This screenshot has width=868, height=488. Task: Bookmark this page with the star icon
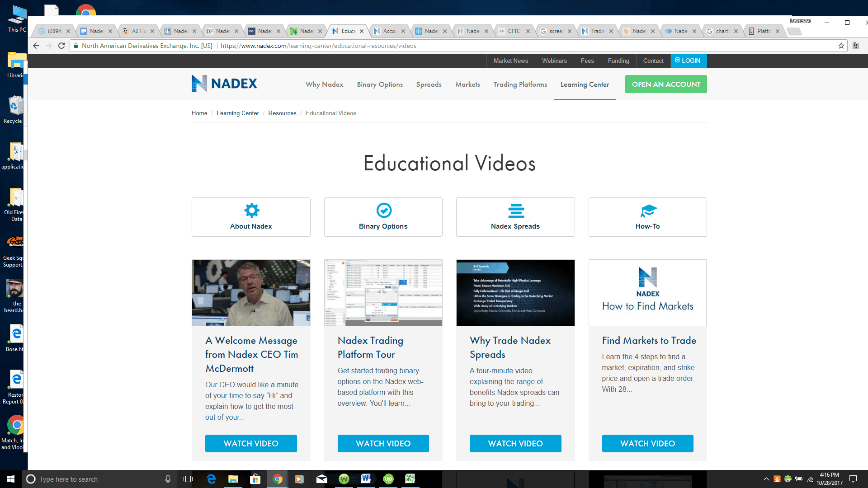pyautogui.click(x=841, y=46)
